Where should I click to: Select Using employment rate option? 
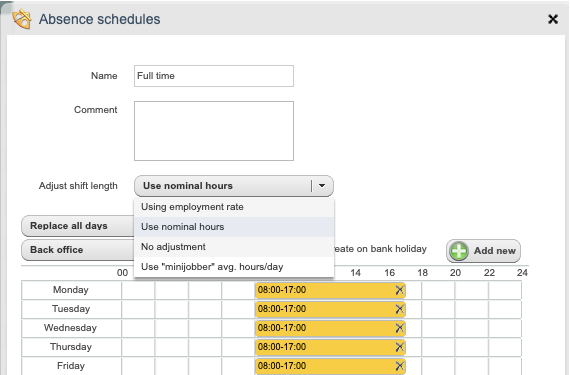pyautogui.click(x=234, y=207)
